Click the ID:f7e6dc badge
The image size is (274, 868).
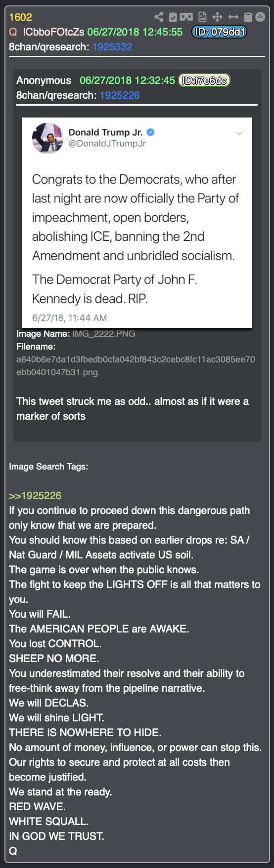tap(204, 80)
